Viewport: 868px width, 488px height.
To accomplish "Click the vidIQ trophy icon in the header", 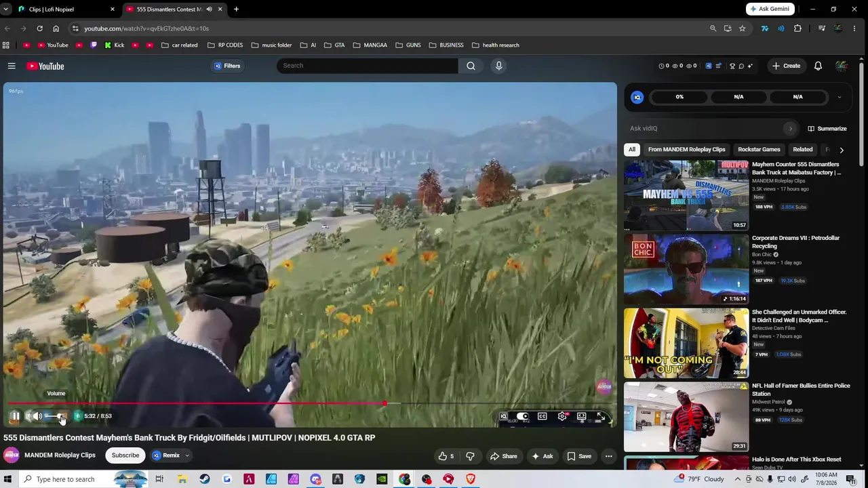I will coord(732,66).
